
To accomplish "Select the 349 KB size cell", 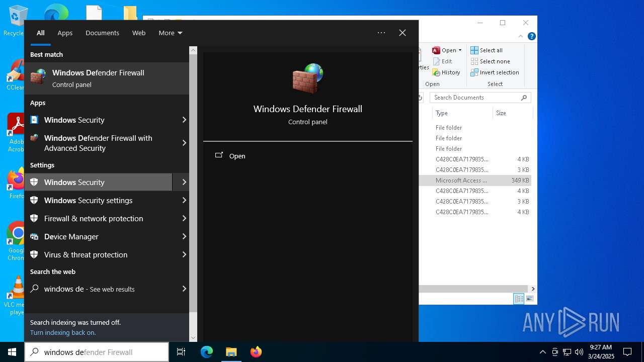I will coord(520,180).
